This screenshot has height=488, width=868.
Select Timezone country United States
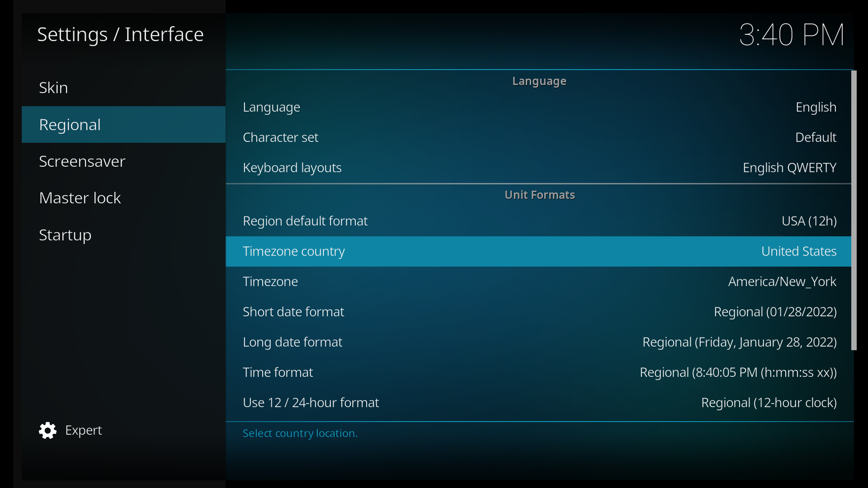click(x=539, y=251)
